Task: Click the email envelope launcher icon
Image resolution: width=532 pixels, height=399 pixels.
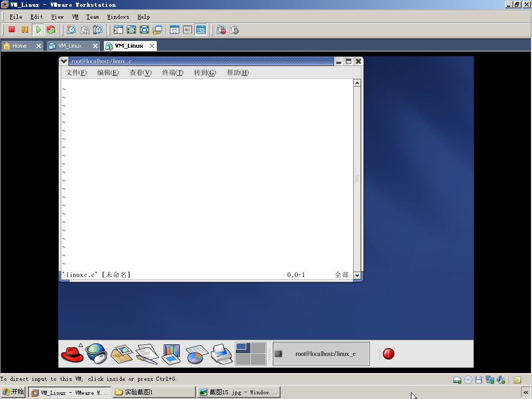Action: (122, 354)
